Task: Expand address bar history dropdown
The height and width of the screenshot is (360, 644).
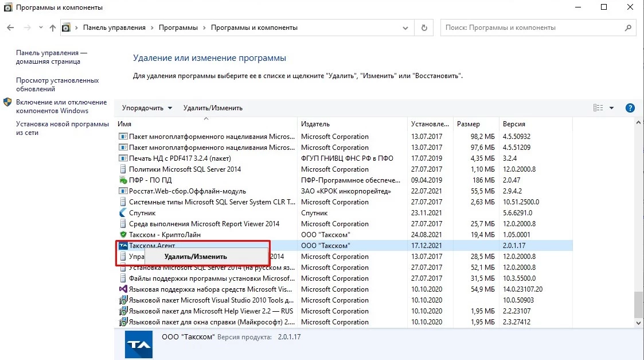Action: point(405,28)
